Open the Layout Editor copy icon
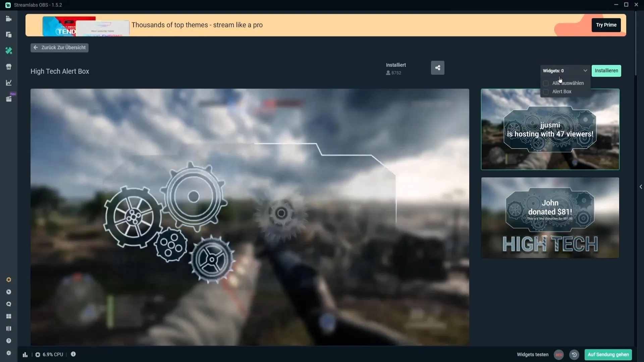Viewport: 644px width, 362px height. [9, 35]
